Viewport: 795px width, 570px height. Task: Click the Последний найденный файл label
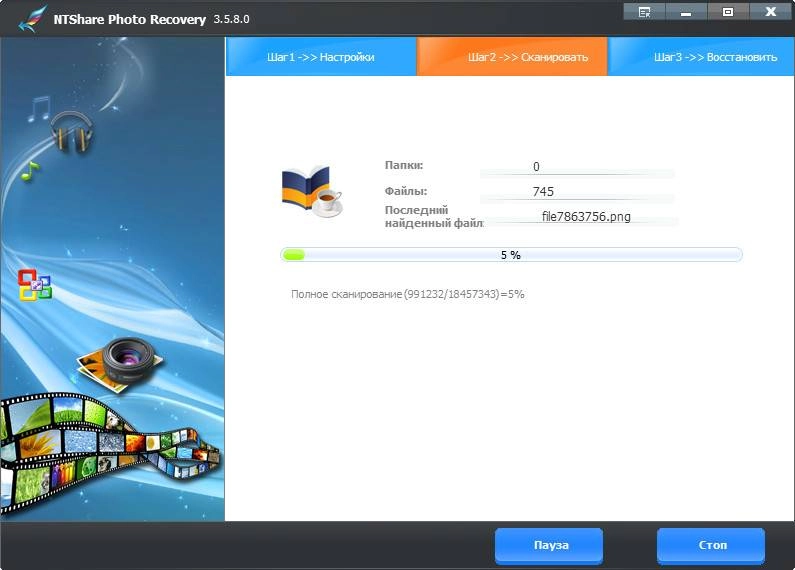click(x=434, y=217)
